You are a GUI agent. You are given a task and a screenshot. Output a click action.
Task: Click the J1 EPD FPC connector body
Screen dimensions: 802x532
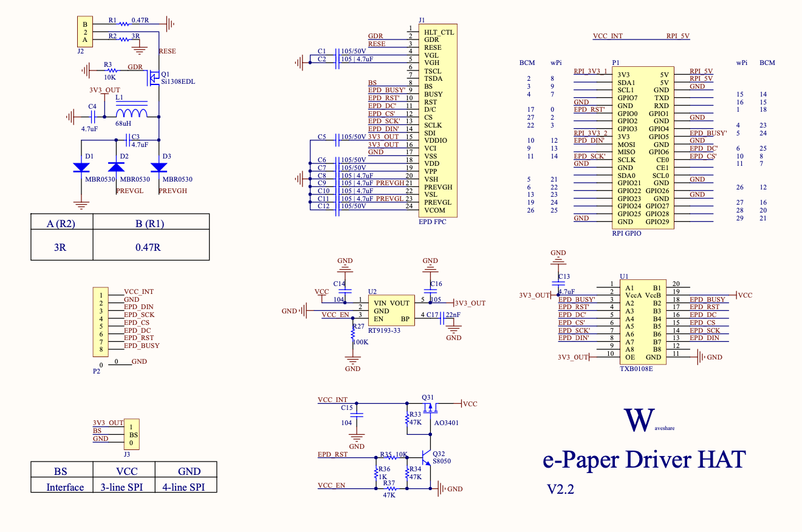tap(436, 121)
